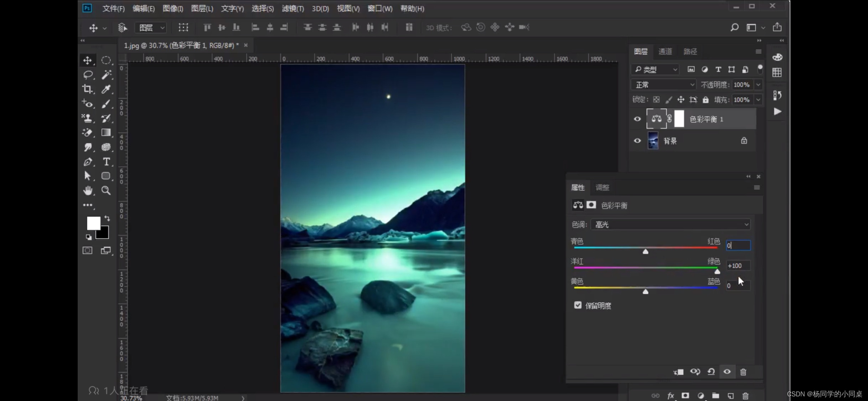Select the Magic Wand tool
This screenshot has height=401, width=868.
coord(106,74)
